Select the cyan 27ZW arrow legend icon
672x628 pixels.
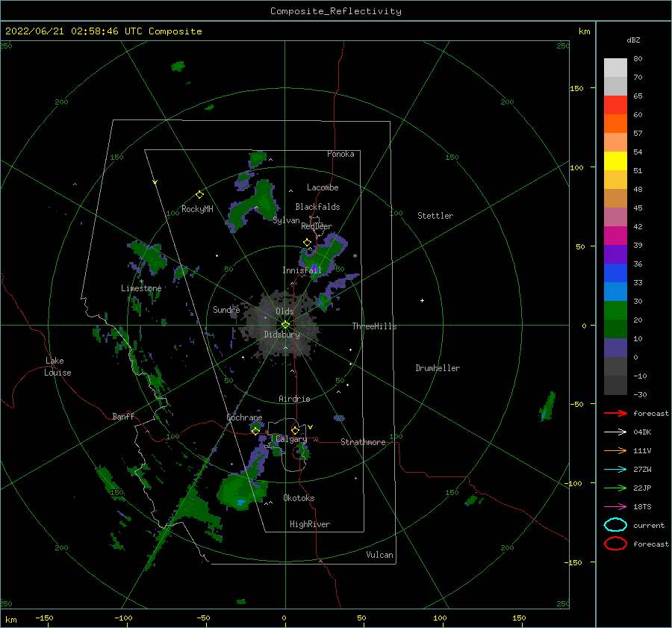[615, 470]
